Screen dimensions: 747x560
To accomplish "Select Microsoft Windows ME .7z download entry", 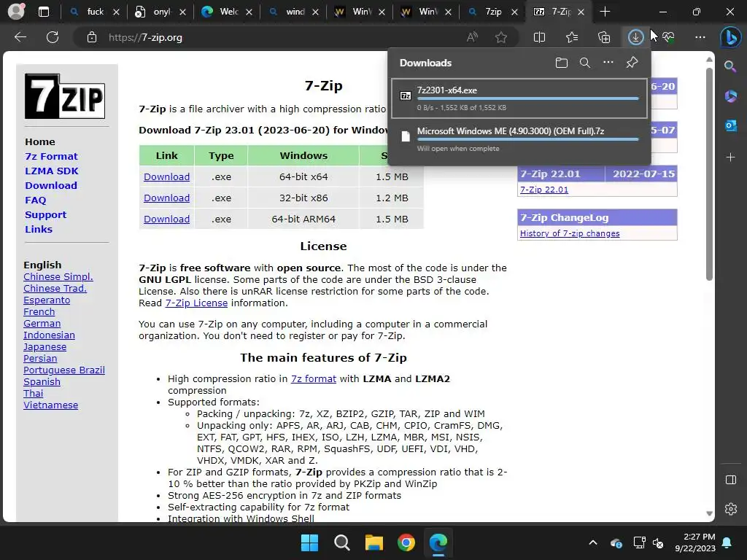I will (x=519, y=139).
